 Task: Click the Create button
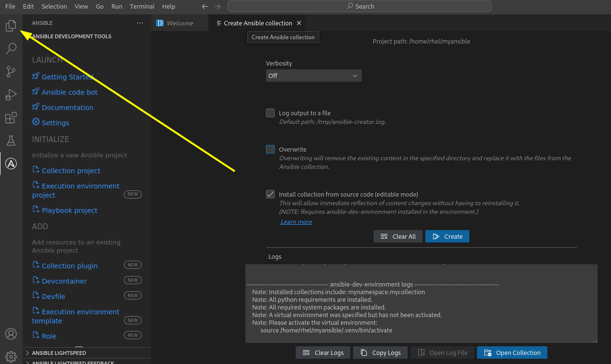click(447, 236)
